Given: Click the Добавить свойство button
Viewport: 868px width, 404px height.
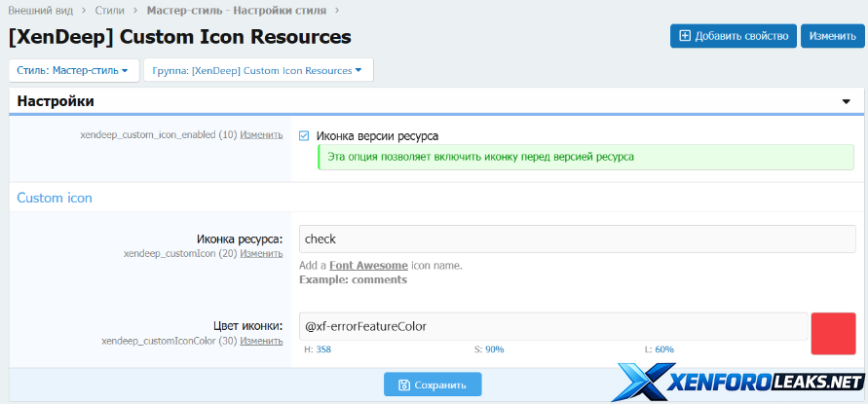Looking at the screenshot, I should (x=733, y=36).
